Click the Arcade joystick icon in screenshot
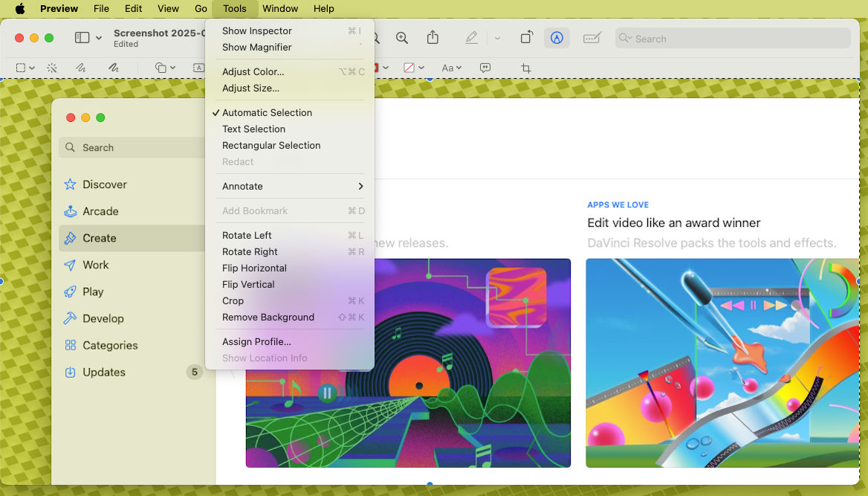The width and height of the screenshot is (868, 496). point(71,211)
